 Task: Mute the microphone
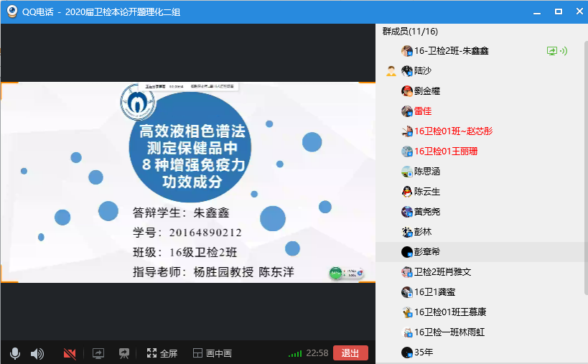click(x=14, y=353)
